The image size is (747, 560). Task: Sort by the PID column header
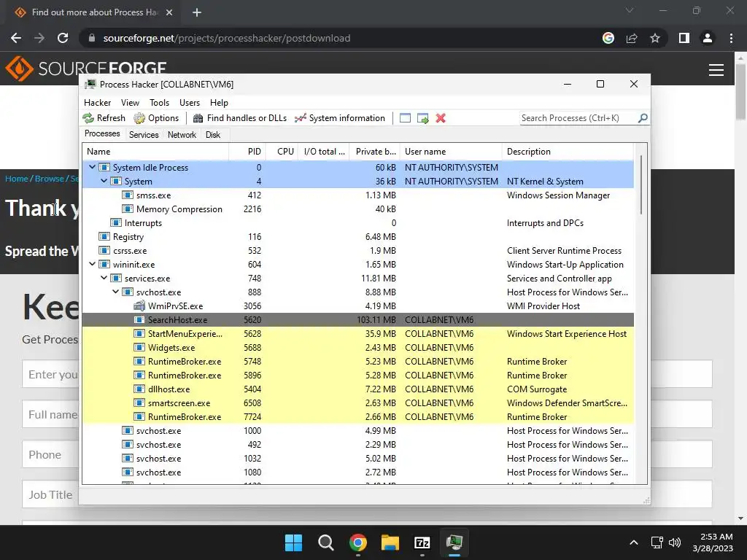[247, 152]
